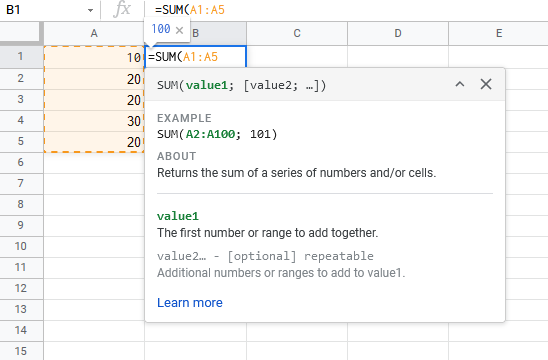Dismiss the 100 result preview tooltip
Screen dimensions: 548x360
(179, 30)
